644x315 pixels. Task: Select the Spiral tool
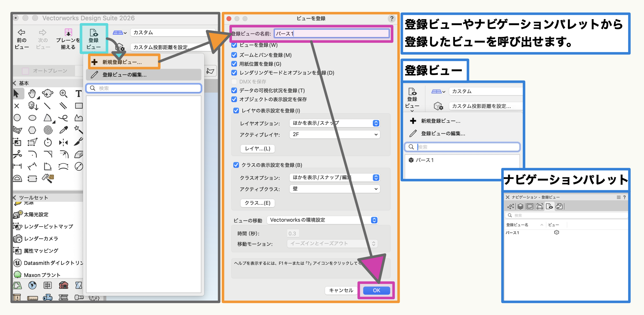pos(48,130)
